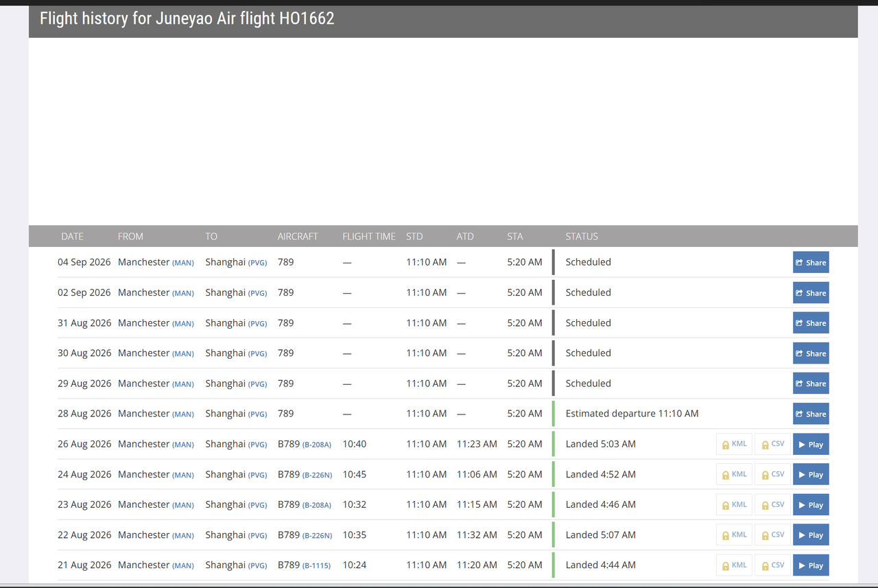878x588 pixels.
Task: Click flight time '10:32'
Action: (355, 504)
